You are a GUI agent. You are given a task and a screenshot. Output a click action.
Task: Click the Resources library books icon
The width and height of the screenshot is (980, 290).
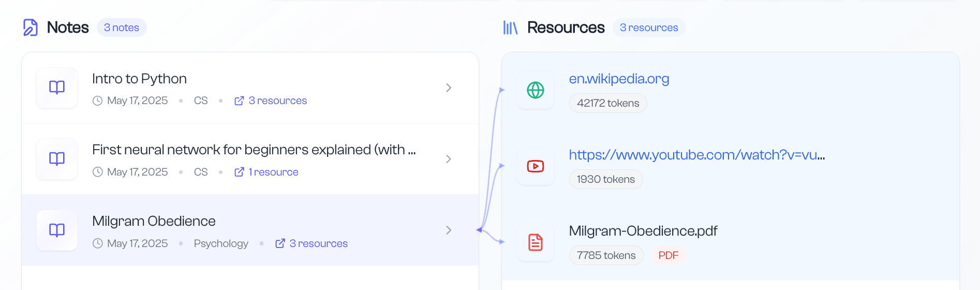click(510, 27)
